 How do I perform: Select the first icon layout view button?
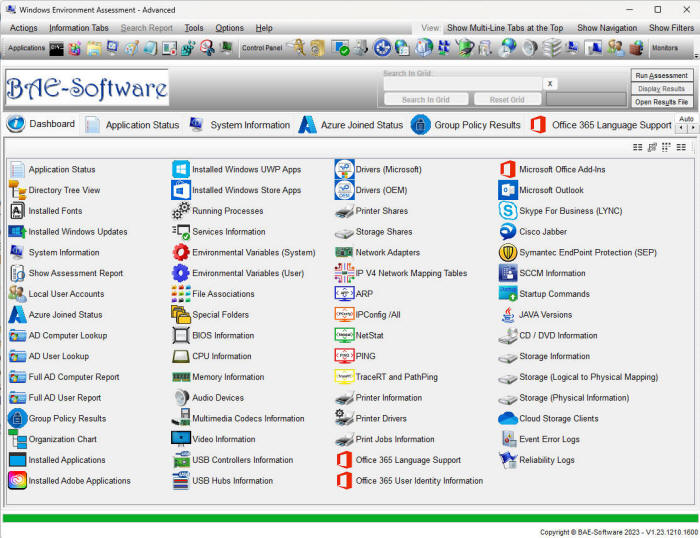click(638, 147)
